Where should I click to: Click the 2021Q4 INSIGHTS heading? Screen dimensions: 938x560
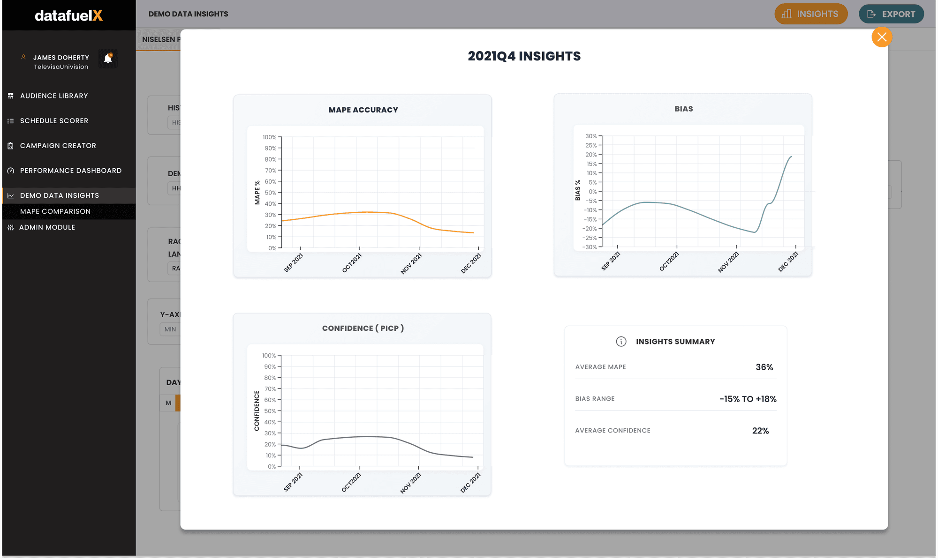coord(524,56)
